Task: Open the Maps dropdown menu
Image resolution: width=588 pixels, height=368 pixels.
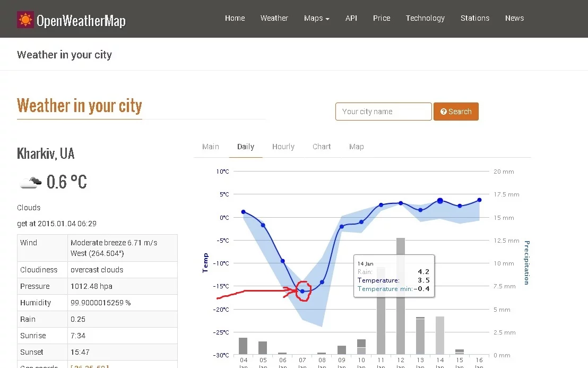Action: point(316,18)
